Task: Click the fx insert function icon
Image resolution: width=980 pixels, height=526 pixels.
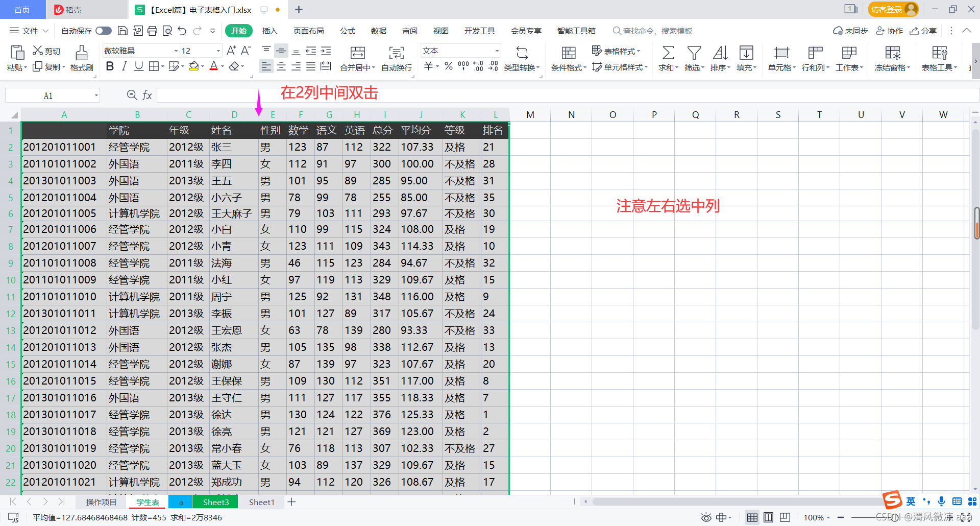Action: 147,95
